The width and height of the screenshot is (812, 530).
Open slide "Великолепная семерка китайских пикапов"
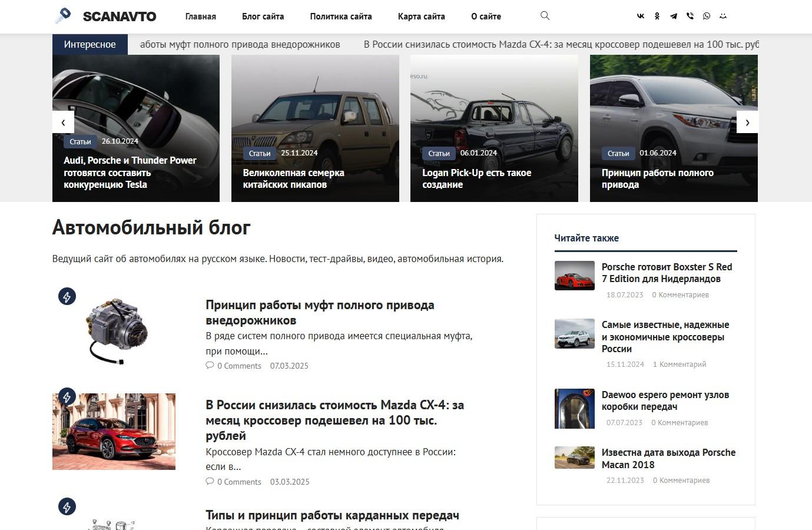[293, 178]
